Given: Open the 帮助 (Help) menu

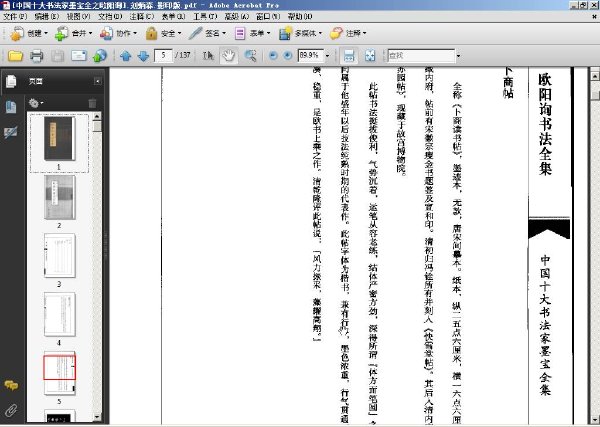Looking at the screenshot, I should click(x=300, y=16).
